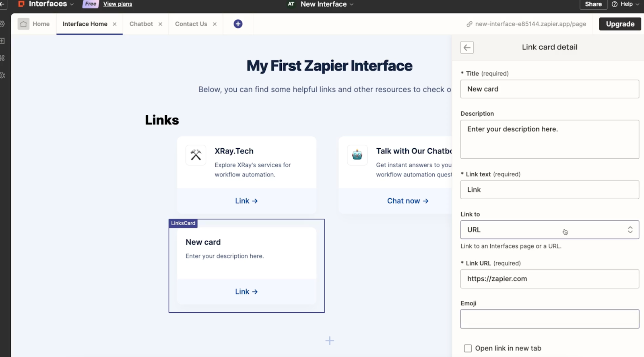644x357 pixels.
Task: Switch to the Chatbot tab
Action: [x=141, y=24]
